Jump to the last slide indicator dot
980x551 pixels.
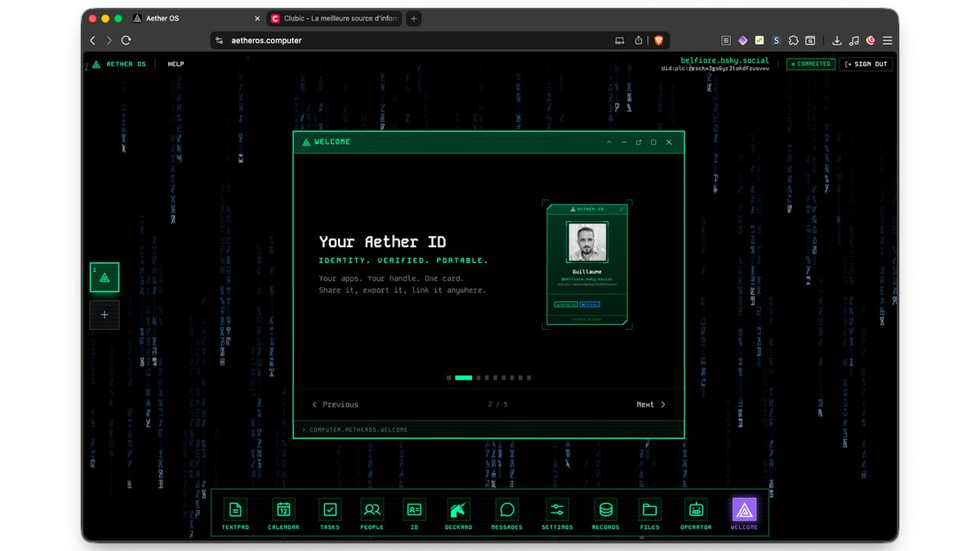pyautogui.click(x=528, y=378)
